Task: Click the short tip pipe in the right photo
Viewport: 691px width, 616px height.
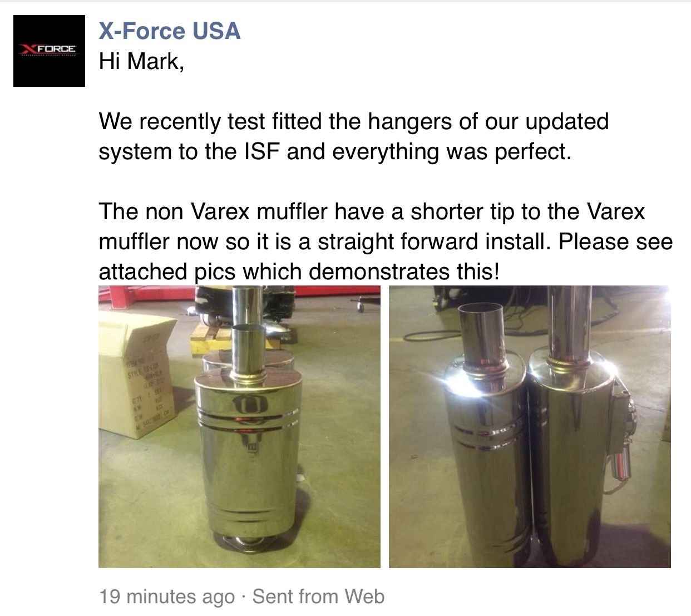Action: tap(482, 336)
